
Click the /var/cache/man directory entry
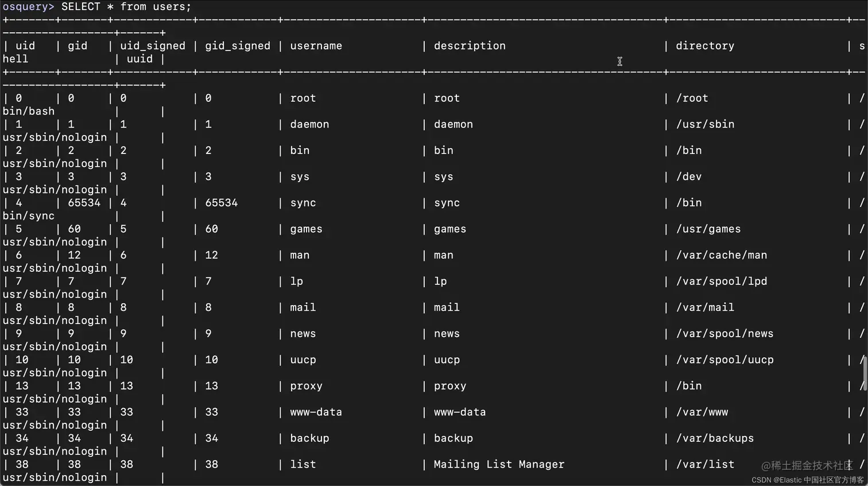point(722,255)
